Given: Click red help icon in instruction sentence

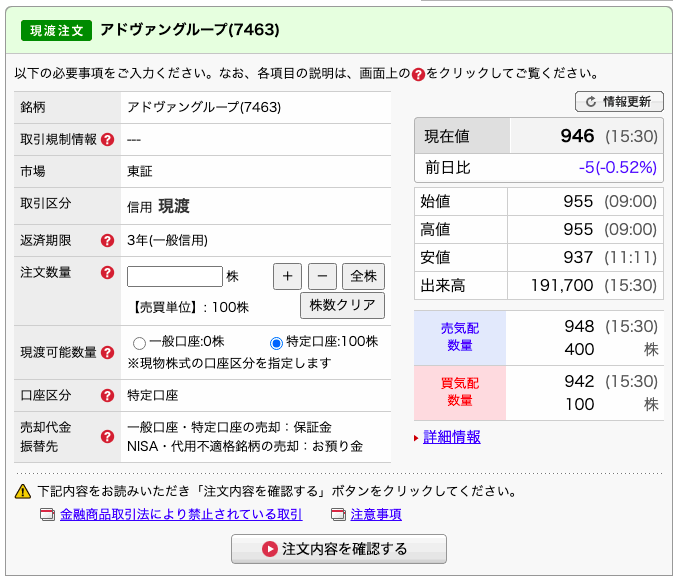Looking at the screenshot, I should (x=418, y=74).
